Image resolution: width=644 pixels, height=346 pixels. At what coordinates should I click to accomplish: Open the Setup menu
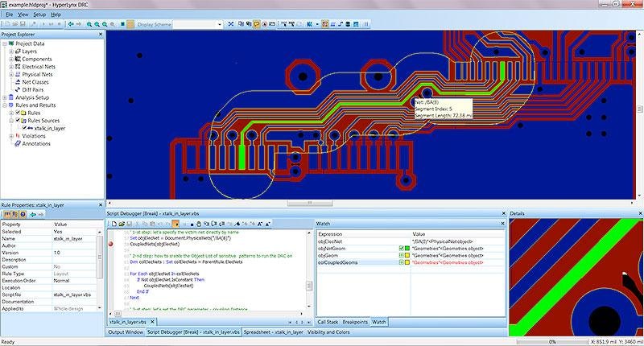click(x=39, y=14)
